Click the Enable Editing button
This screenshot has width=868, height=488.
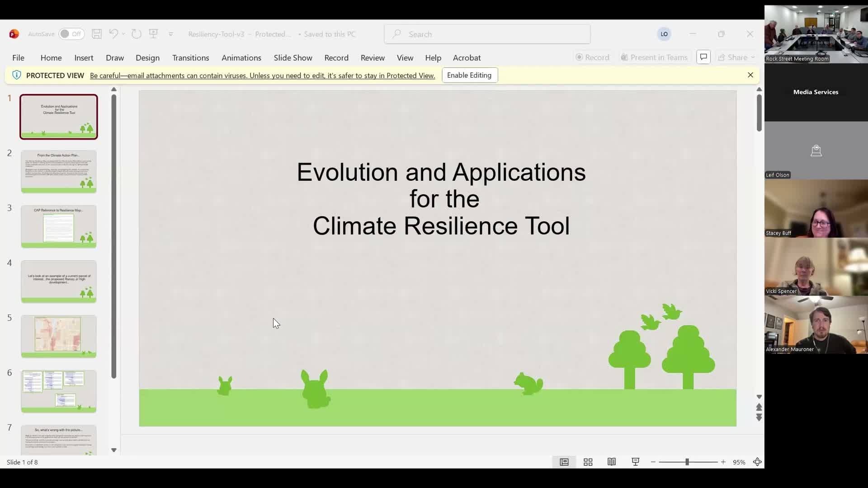[x=470, y=75]
